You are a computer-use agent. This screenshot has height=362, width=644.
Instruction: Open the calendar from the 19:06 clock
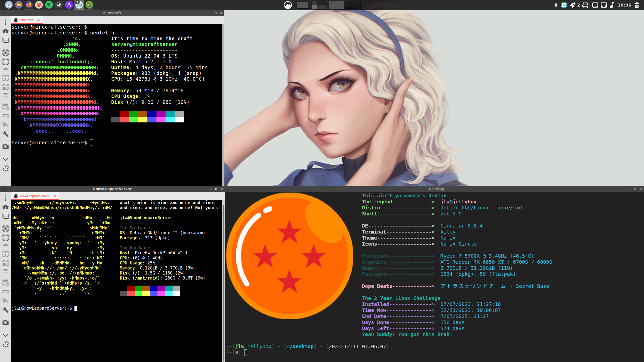(624, 5)
